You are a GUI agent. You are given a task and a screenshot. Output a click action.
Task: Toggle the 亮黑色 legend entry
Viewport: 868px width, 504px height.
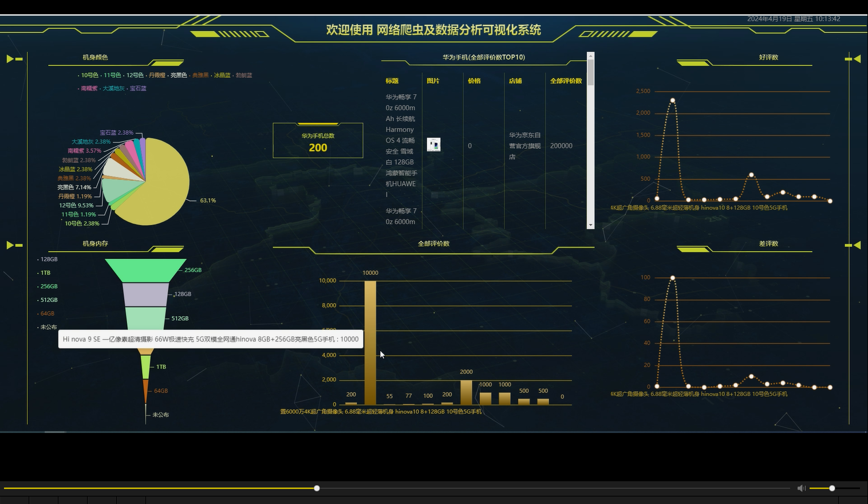177,75
